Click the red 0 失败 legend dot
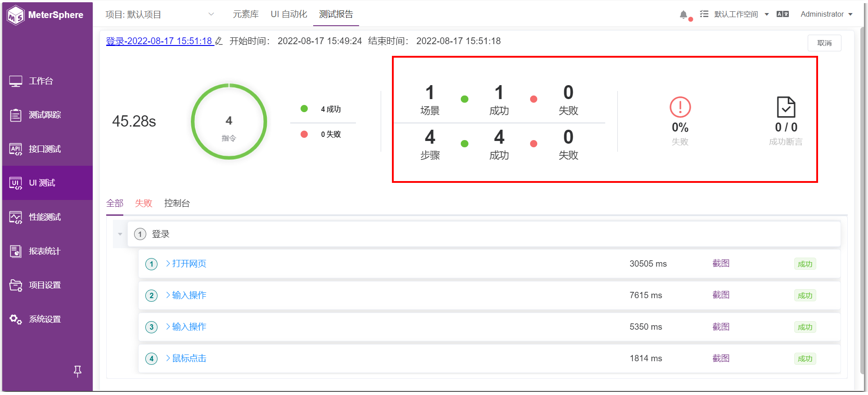Screen dimensions: 868x395 [304, 134]
